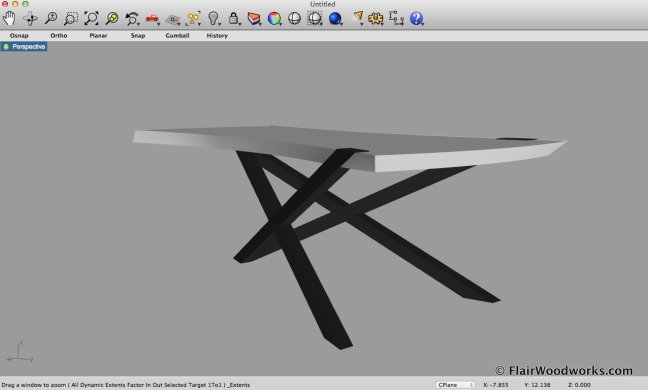The height and width of the screenshot is (390, 648).
Task: Toggle Planar mode
Action: coord(98,36)
